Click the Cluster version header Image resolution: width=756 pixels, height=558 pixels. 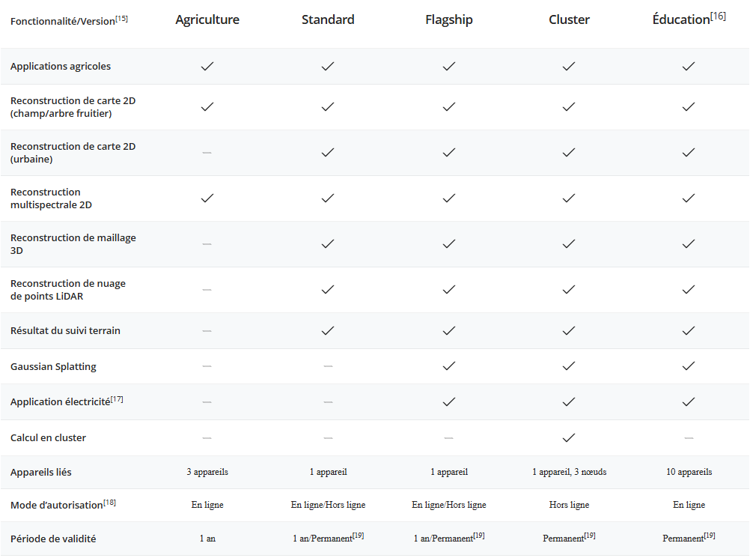tap(569, 19)
